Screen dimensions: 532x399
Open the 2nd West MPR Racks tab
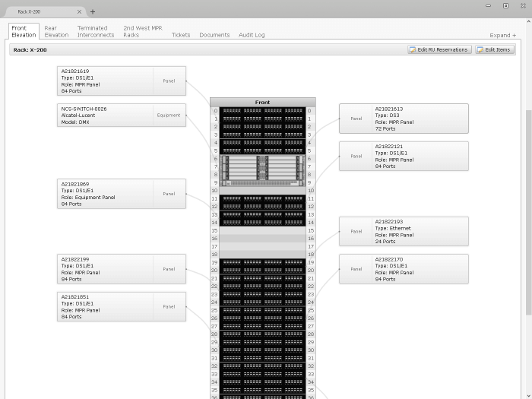(143, 31)
